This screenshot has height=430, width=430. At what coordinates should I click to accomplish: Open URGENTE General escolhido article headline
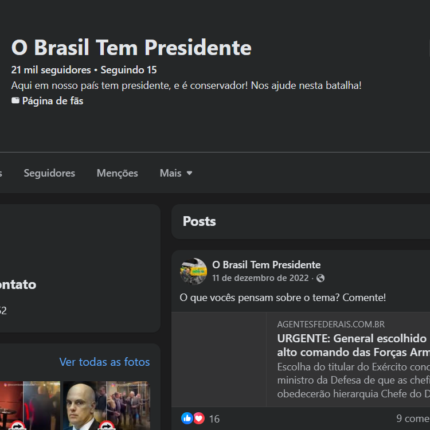353,345
